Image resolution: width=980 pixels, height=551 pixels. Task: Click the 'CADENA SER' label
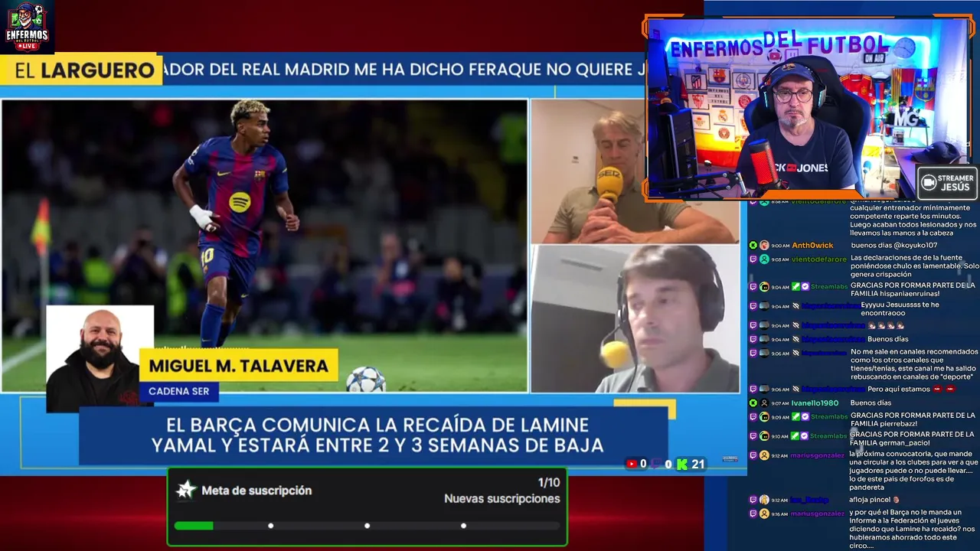(179, 391)
